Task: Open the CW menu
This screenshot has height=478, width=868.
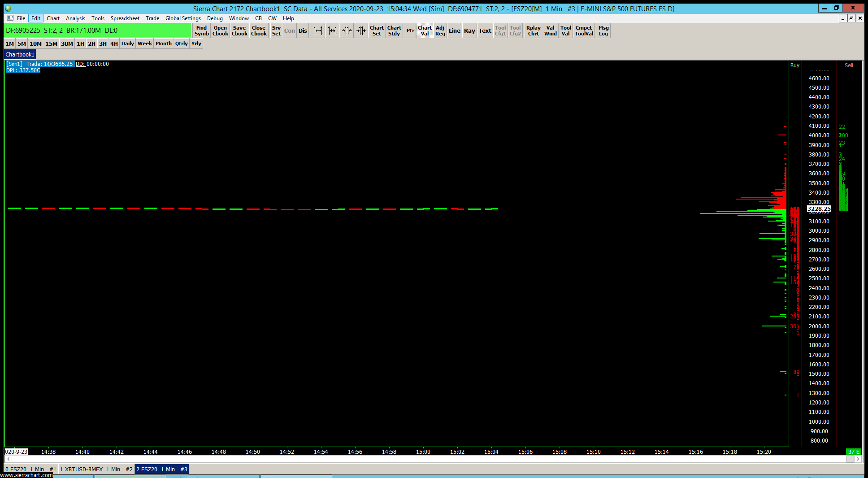Action: point(272,18)
